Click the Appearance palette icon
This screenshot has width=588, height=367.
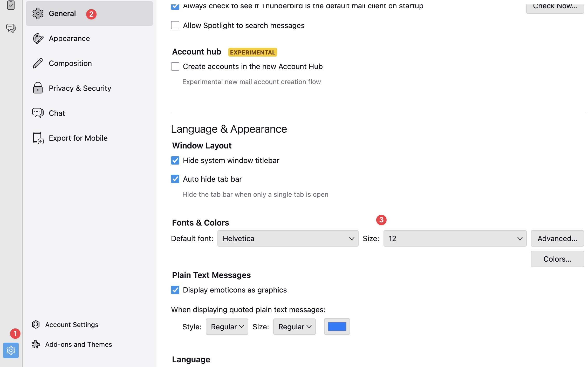click(38, 38)
